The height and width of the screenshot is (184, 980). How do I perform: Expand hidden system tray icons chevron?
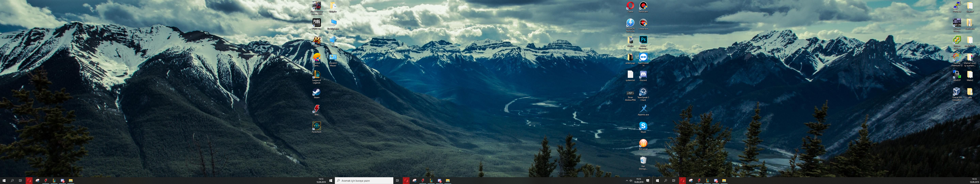click(x=627, y=181)
